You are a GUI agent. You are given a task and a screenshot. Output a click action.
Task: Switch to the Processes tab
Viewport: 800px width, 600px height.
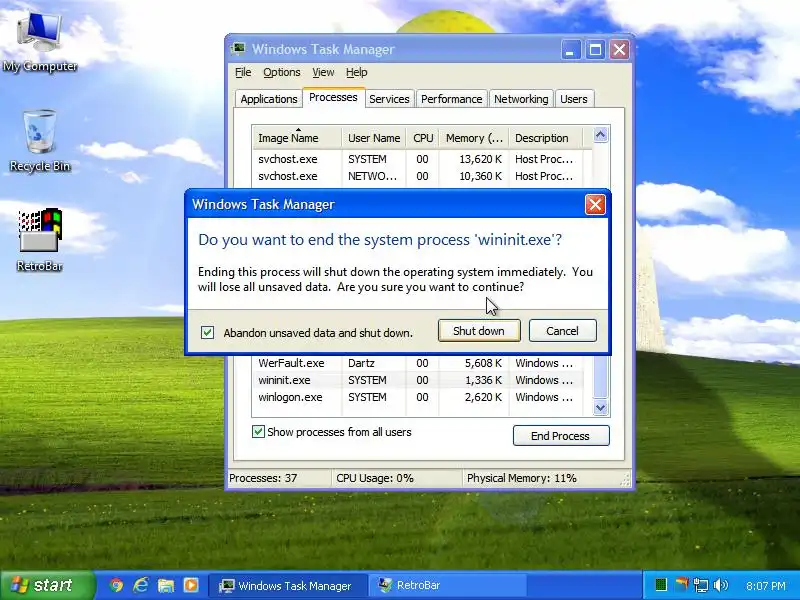(333, 97)
